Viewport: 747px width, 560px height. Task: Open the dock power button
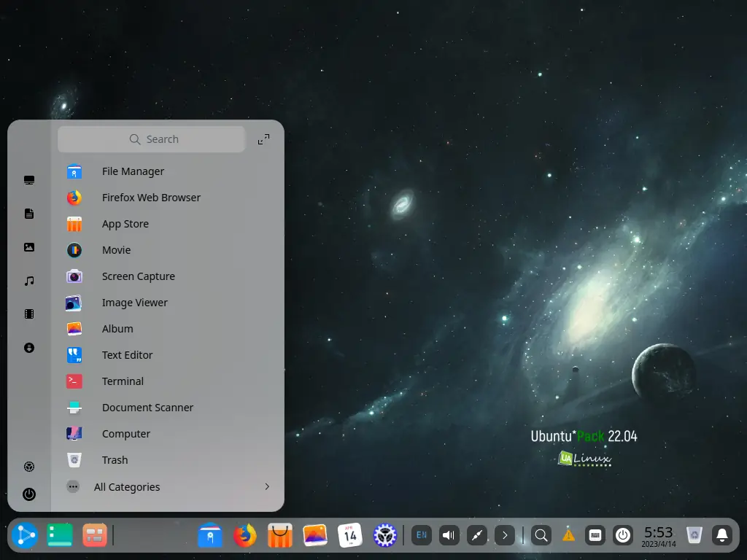pos(623,535)
